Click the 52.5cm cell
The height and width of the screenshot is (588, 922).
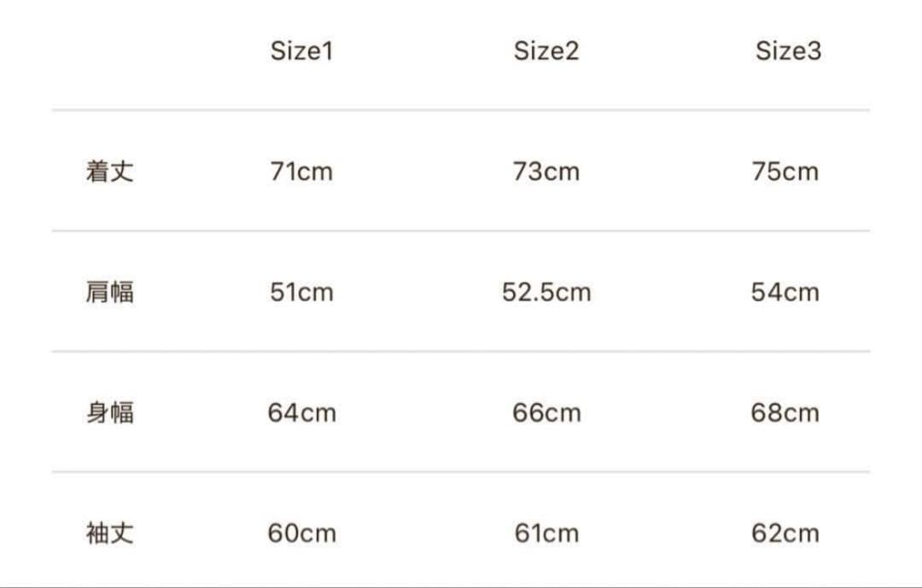coord(546,293)
